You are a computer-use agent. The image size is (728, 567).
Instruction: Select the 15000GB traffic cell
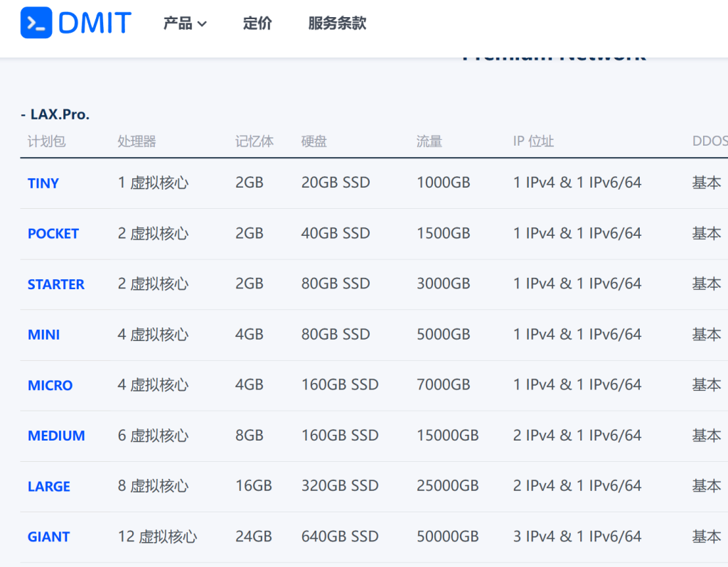[x=448, y=436]
